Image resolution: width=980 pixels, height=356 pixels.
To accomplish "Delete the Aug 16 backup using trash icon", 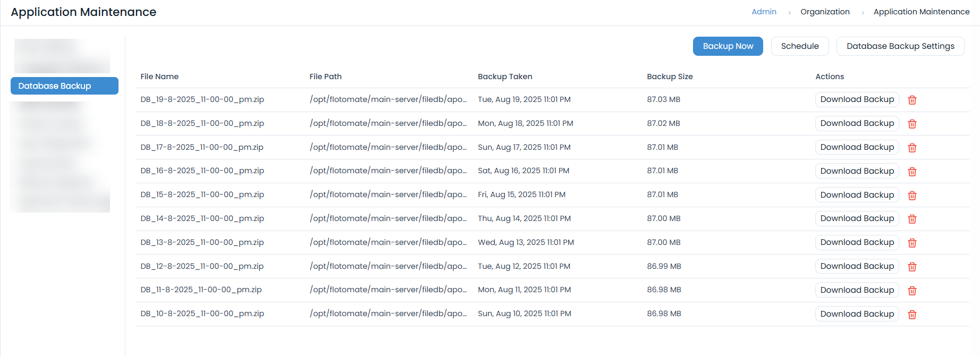I will pyautogui.click(x=912, y=172).
